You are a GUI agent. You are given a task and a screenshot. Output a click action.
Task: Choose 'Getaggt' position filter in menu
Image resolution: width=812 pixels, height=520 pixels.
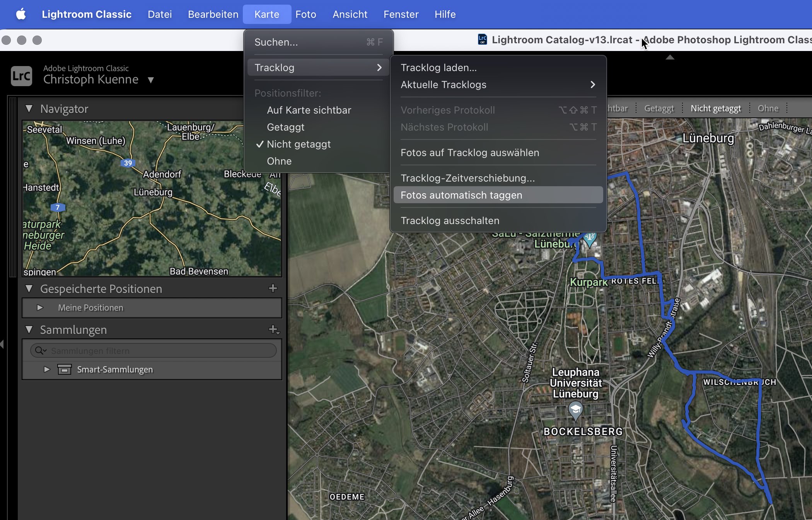(285, 127)
